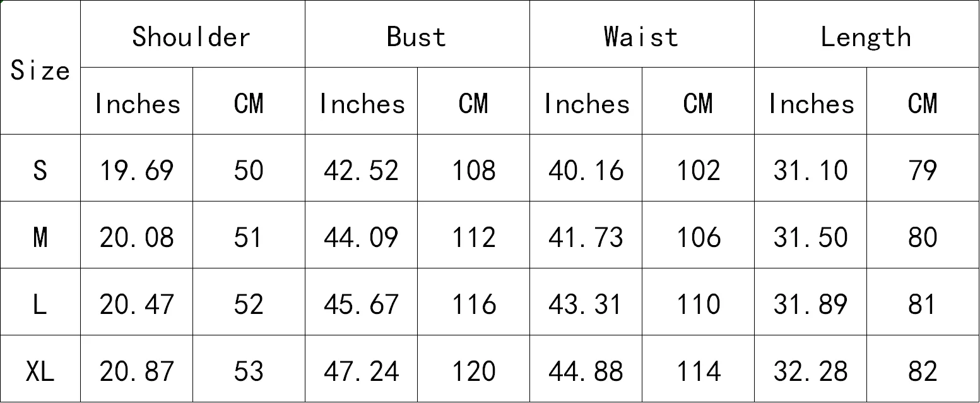Image resolution: width=980 pixels, height=403 pixels.
Task: Click the 19.69 shoulder inches cell
Action: (x=136, y=168)
